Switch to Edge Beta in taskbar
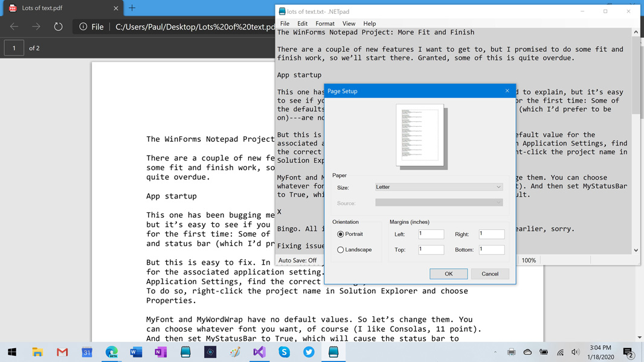Viewport: 644px width, 362px height. pos(111,352)
